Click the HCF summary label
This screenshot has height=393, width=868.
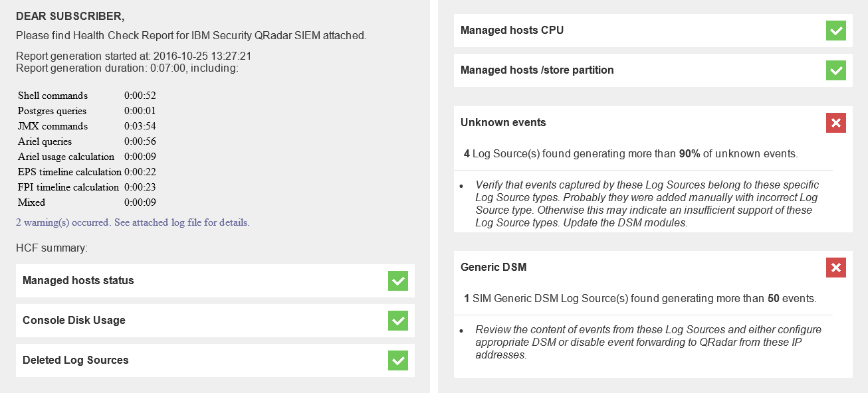52,248
